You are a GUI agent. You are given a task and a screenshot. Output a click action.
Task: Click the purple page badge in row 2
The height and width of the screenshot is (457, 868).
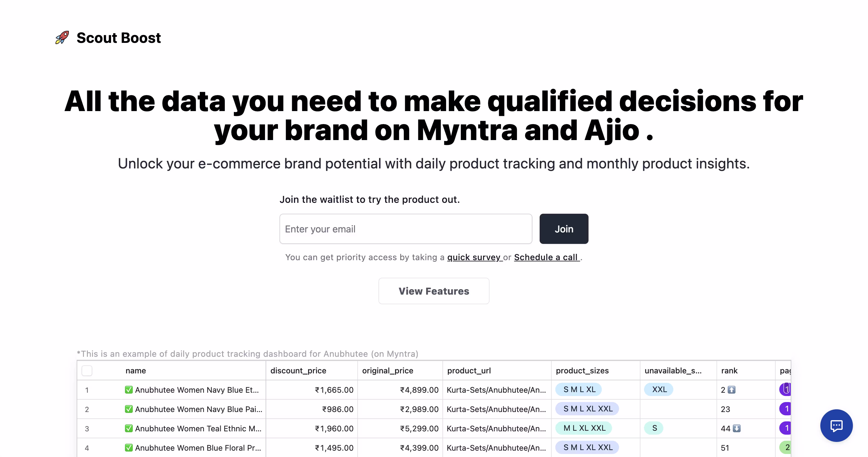786,409
